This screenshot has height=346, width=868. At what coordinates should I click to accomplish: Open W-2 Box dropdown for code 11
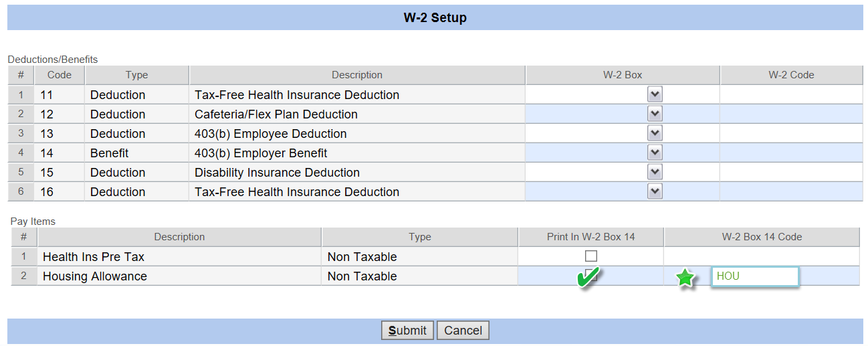[655, 94]
